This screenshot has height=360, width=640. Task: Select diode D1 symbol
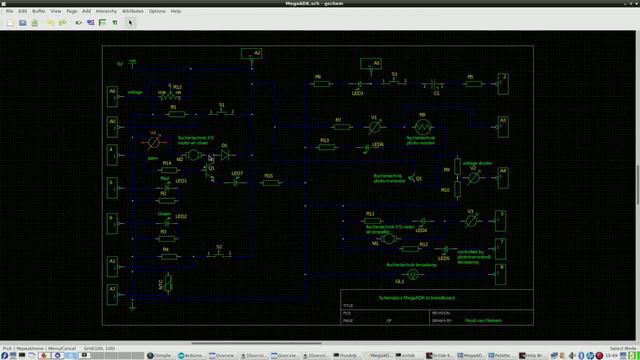(x=225, y=155)
